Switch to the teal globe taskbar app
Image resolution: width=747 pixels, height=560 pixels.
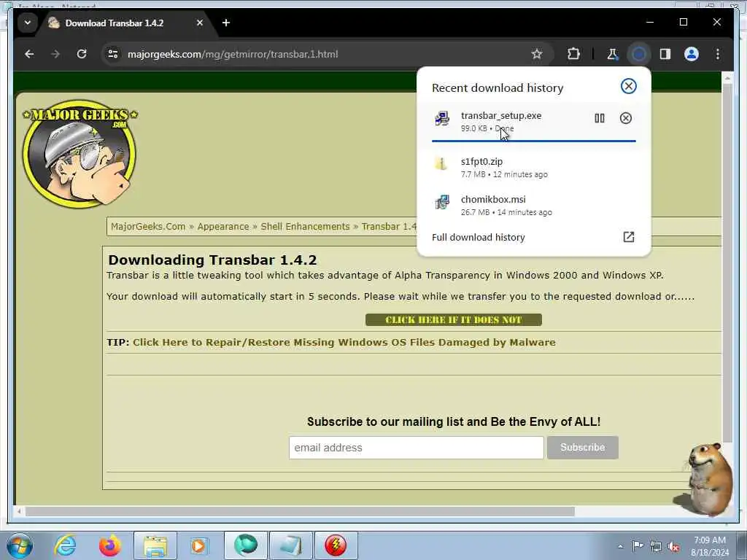pos(245,545)
